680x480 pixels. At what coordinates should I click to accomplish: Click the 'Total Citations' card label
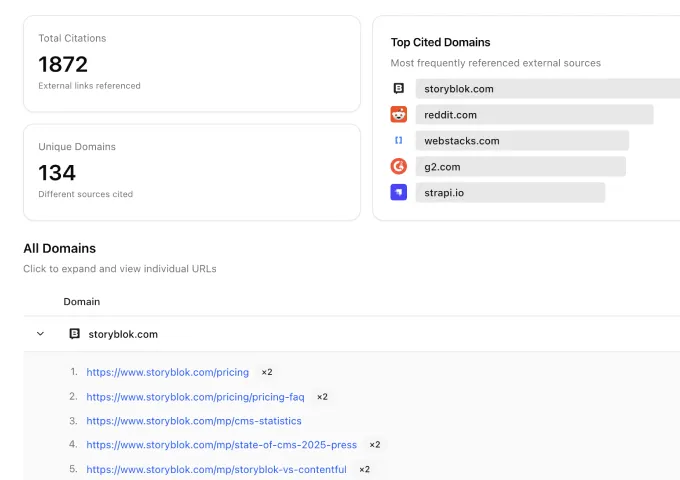pos(72,38)
